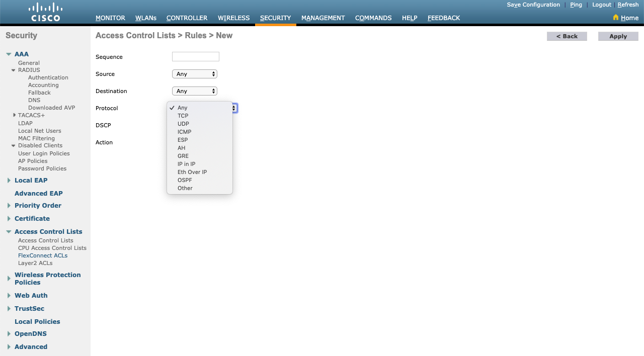
Task: Collapse the AAA section
Action: (x=8, y=54)
